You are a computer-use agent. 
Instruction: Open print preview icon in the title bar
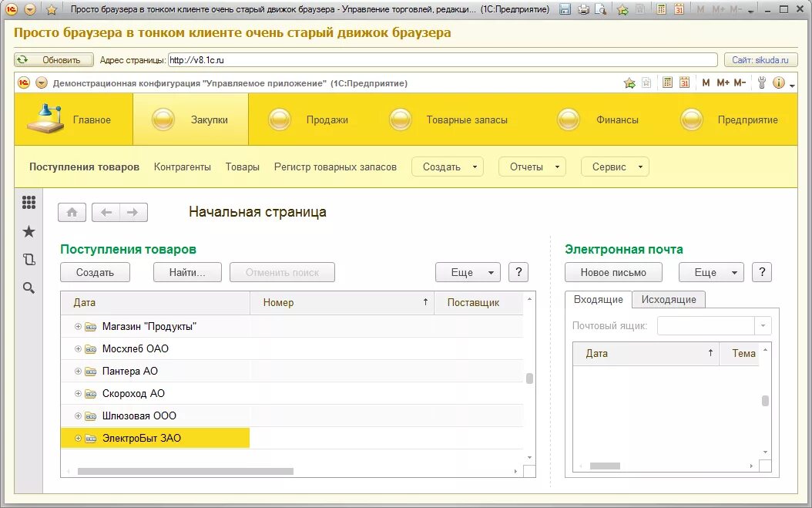pyautogui.click(x=600, y=9)
